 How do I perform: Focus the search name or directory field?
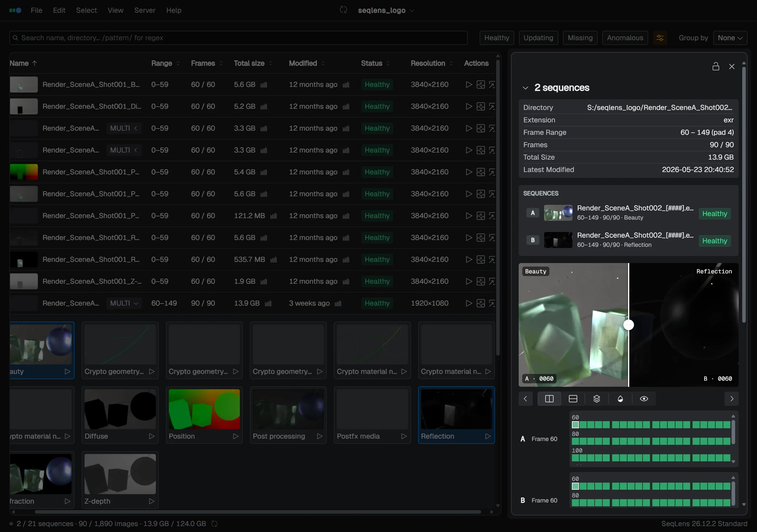click(238, 38)
